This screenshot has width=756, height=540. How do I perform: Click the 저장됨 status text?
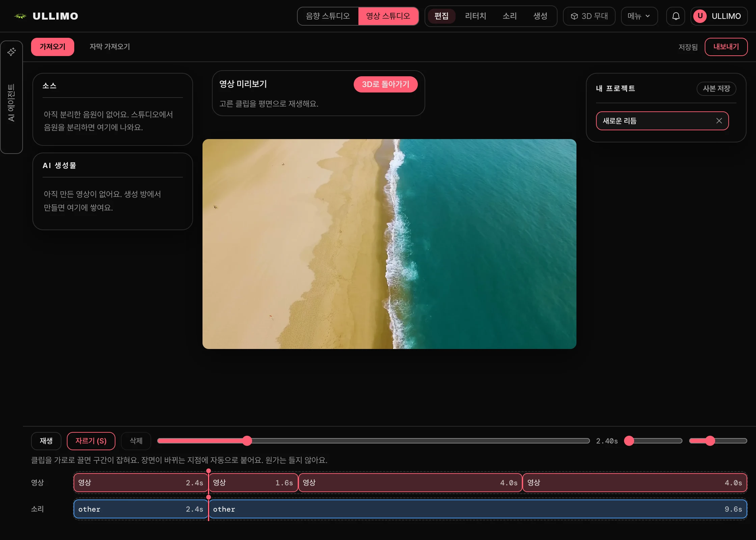(688, 47)
